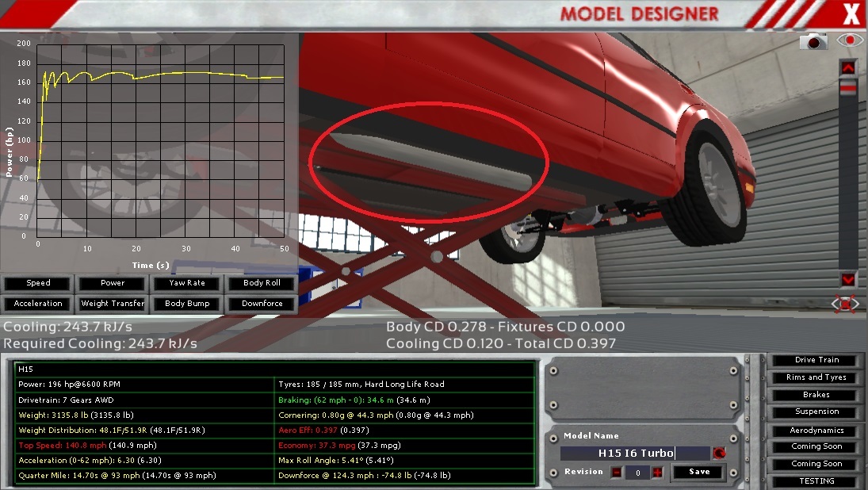Open the Rims and Tyres tab
This screenshot has width=868, height=490.
coord(816,377)
